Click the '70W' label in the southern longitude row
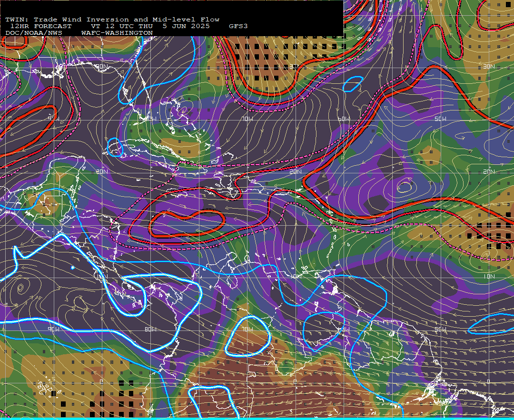 coord(247,329)
